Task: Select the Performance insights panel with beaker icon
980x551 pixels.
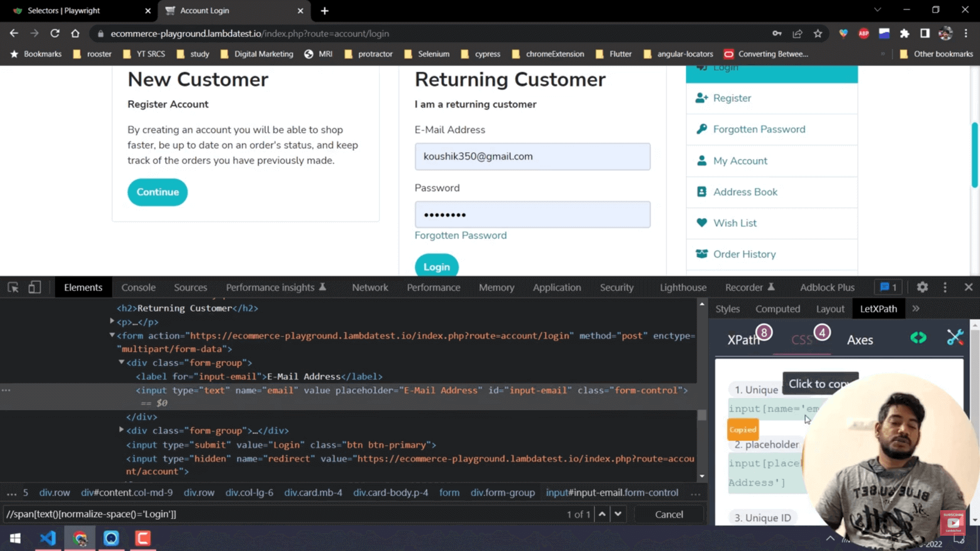Action: 270,287
